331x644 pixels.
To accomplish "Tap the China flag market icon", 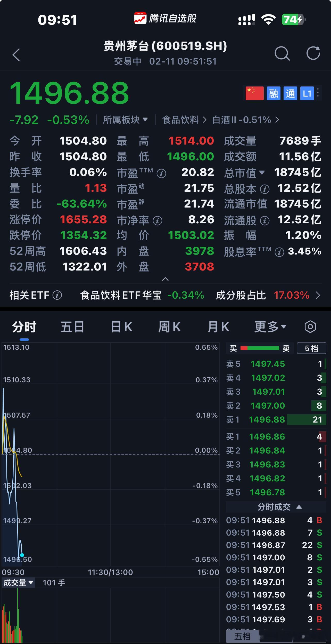I will (x=254, y=93).
